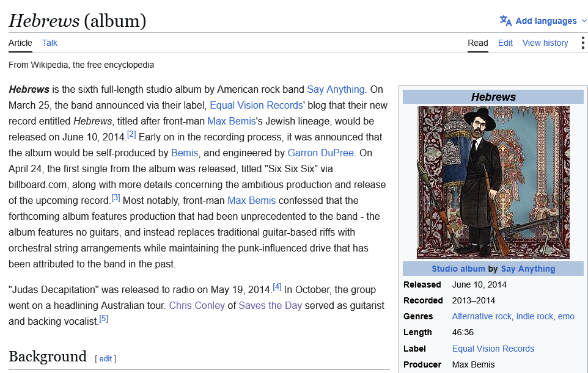The width and height of the screenshot is (588, 373).
Task: Click the Hebrews (album) page title
Action: [x=77, y=21]
